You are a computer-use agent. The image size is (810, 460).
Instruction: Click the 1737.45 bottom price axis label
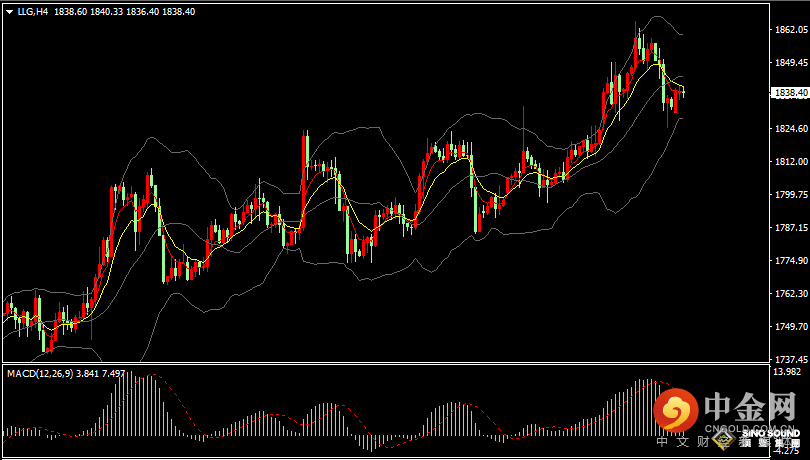click(790, 359)
